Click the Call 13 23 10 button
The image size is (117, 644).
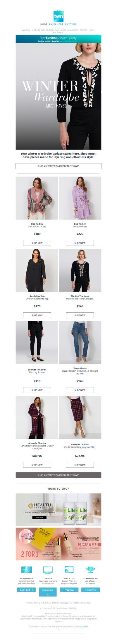point(27,590)
